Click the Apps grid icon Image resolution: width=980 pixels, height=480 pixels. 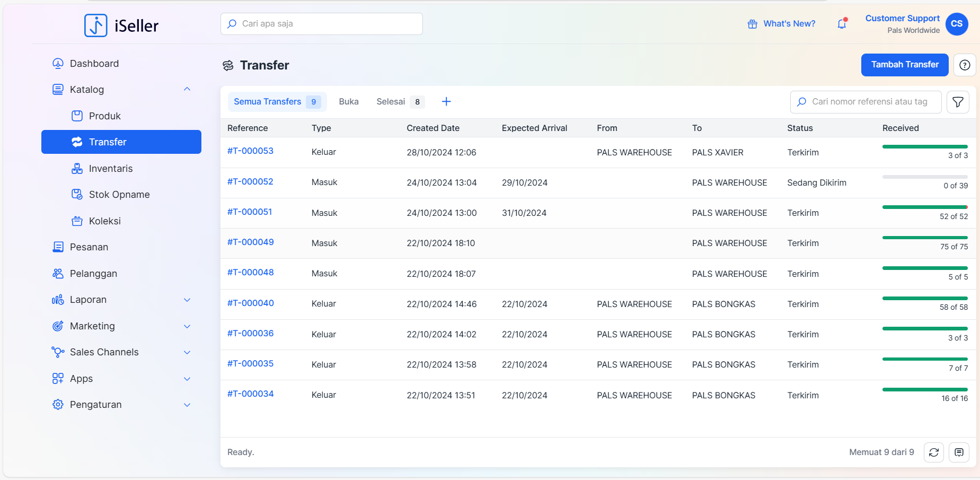click(58, 379)
